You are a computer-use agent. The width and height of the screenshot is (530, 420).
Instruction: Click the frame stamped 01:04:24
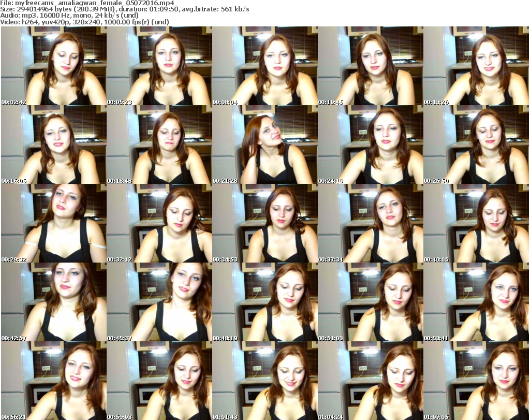[x=371, y=381]
